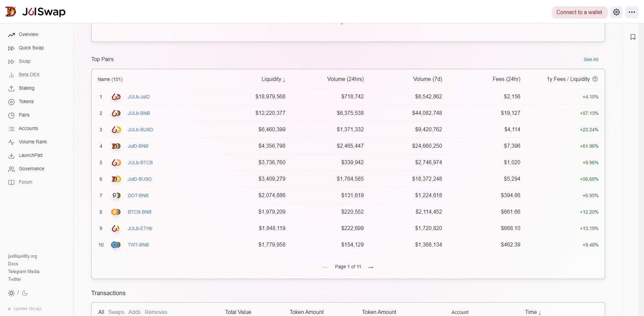
Task: Click the TWT-BNB pair token logo
Action: tap(116, 245)
